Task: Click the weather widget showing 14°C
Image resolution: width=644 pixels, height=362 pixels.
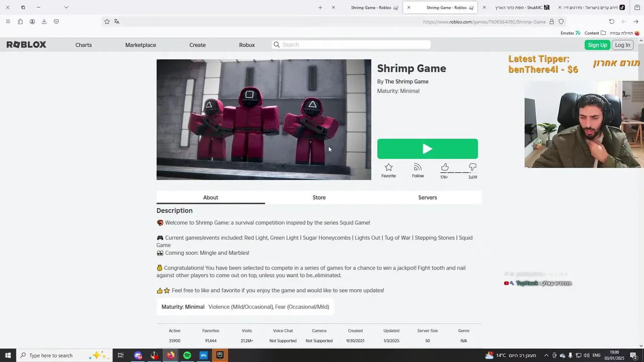Action: (x=511, y=355)
